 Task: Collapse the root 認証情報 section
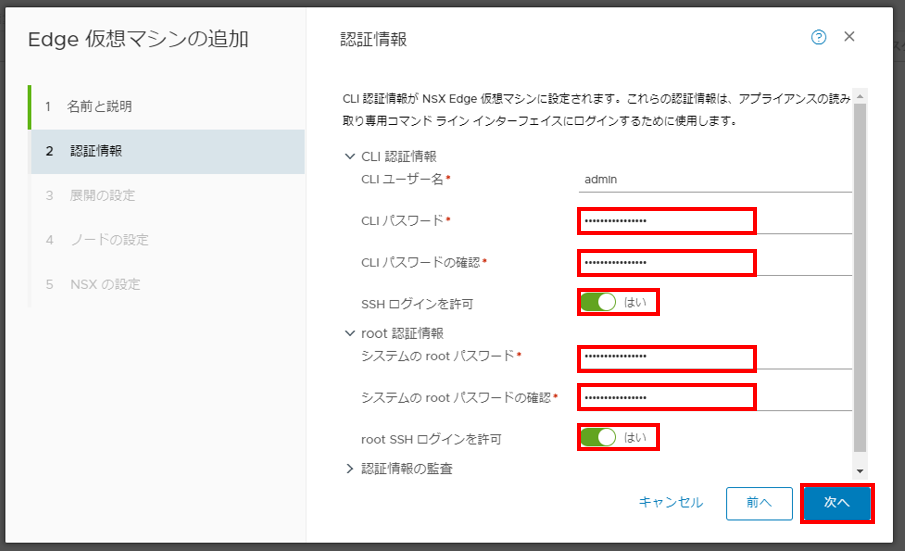point(349,333)
